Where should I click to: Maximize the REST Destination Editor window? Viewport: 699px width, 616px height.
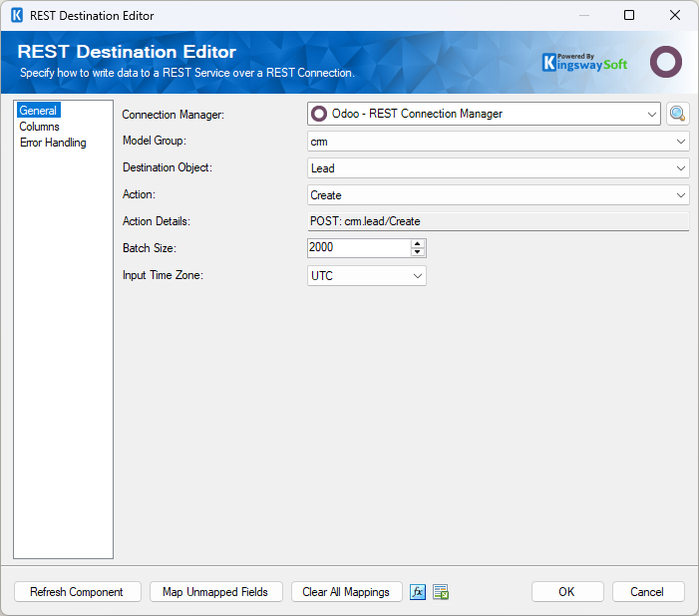(629, 16)
